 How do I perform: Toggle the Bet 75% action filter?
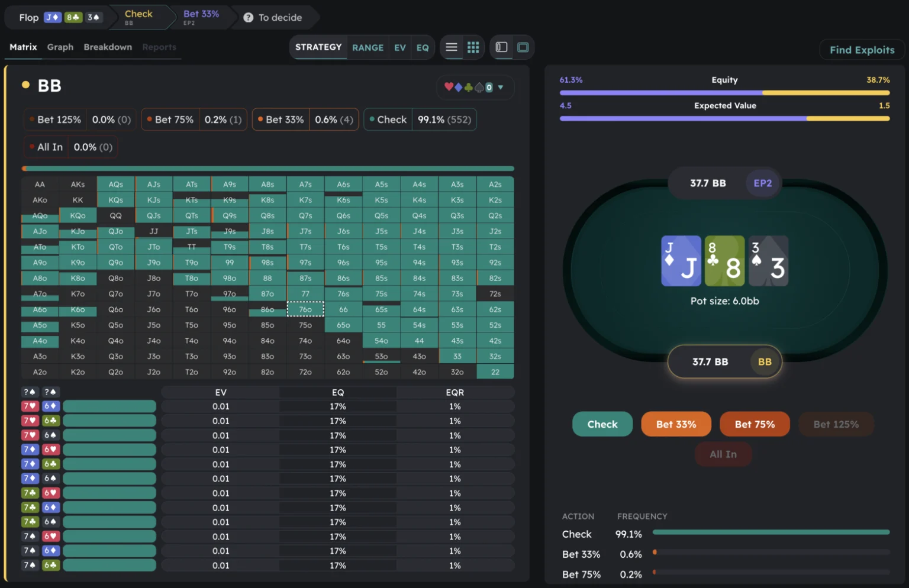click(194, 119)
